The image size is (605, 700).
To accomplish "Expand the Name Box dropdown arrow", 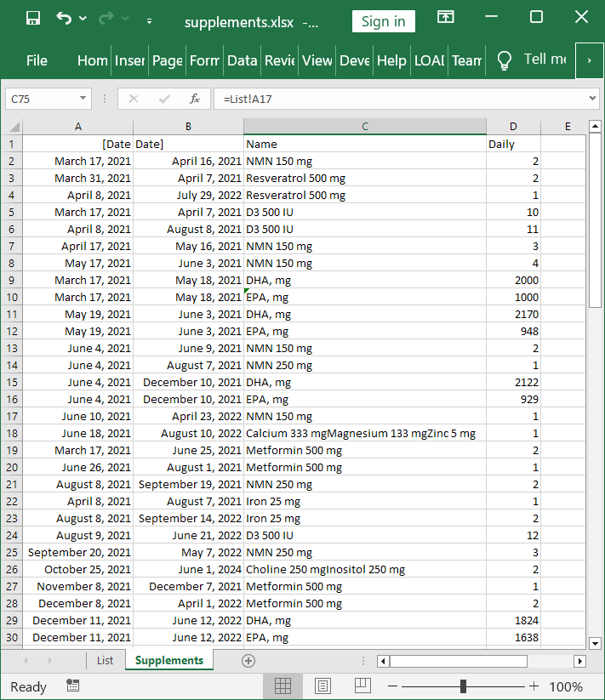I will [x=83, y=98].
